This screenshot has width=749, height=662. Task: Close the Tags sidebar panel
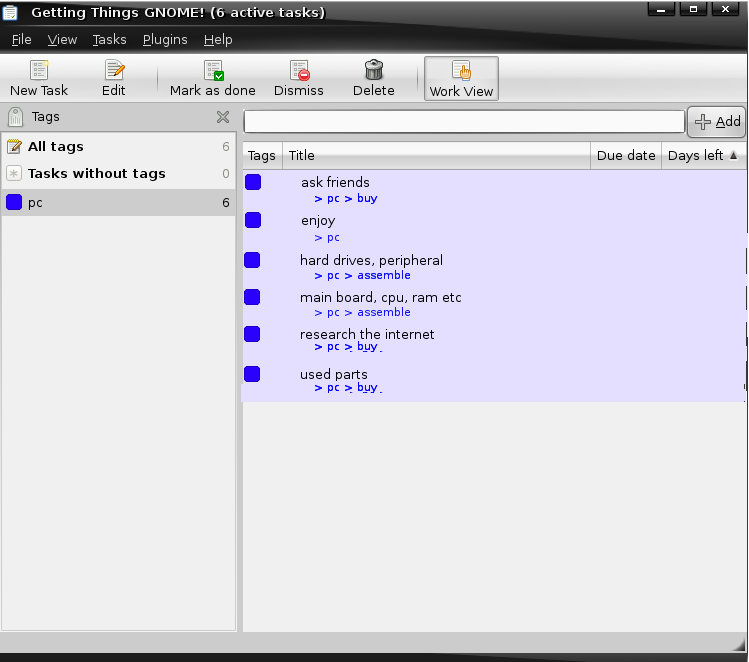pos(223,117)
